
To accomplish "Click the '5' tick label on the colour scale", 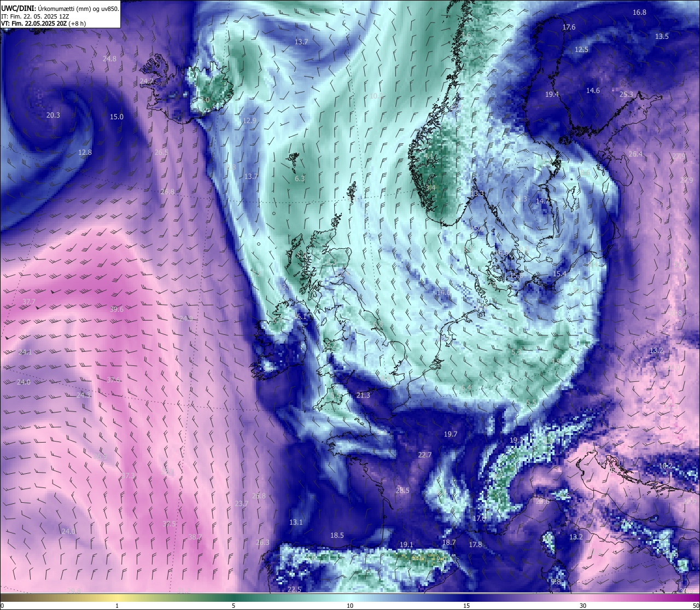I will tap(234, 605).
